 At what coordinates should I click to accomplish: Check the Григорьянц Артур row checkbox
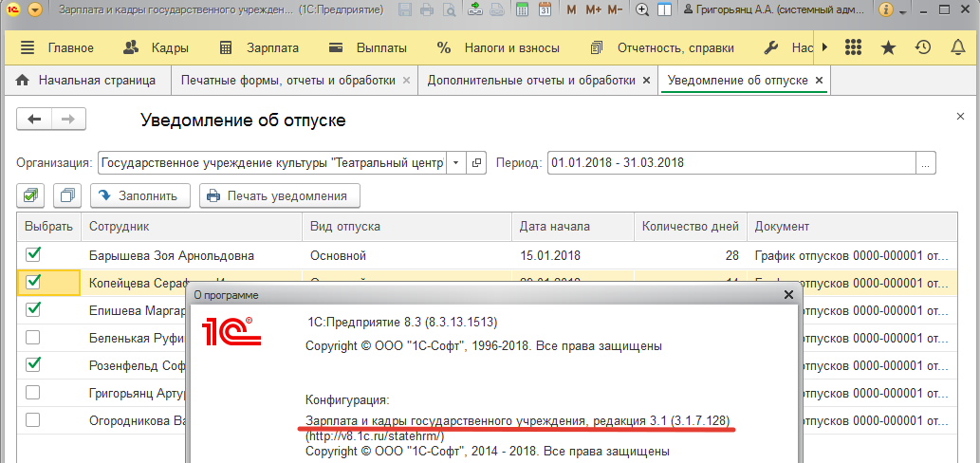tap(33, 393)
